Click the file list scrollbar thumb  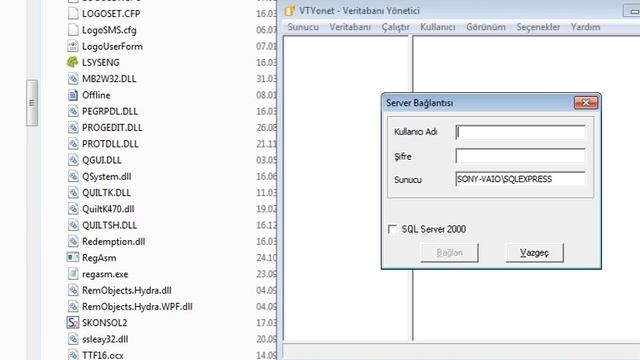[x=32, y=103]
